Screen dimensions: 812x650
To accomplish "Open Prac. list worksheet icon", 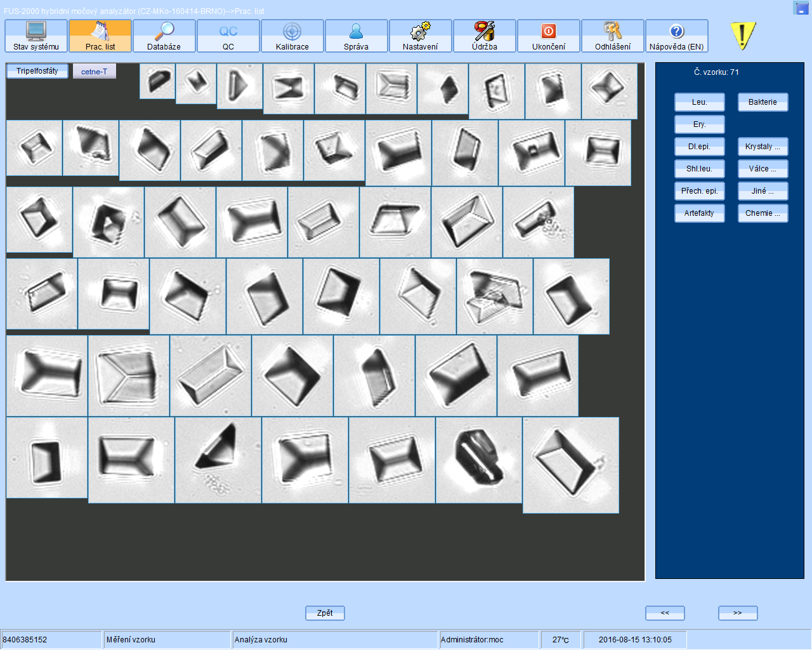I will point(100,36).
